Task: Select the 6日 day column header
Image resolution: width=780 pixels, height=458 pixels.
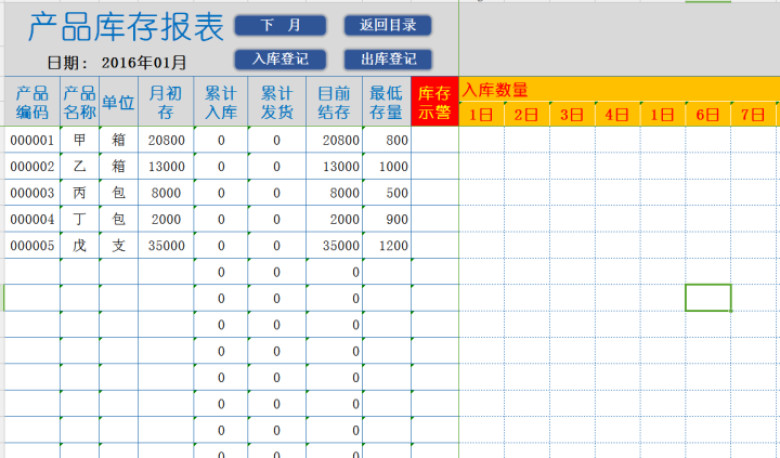Action: tap(708, 115)
